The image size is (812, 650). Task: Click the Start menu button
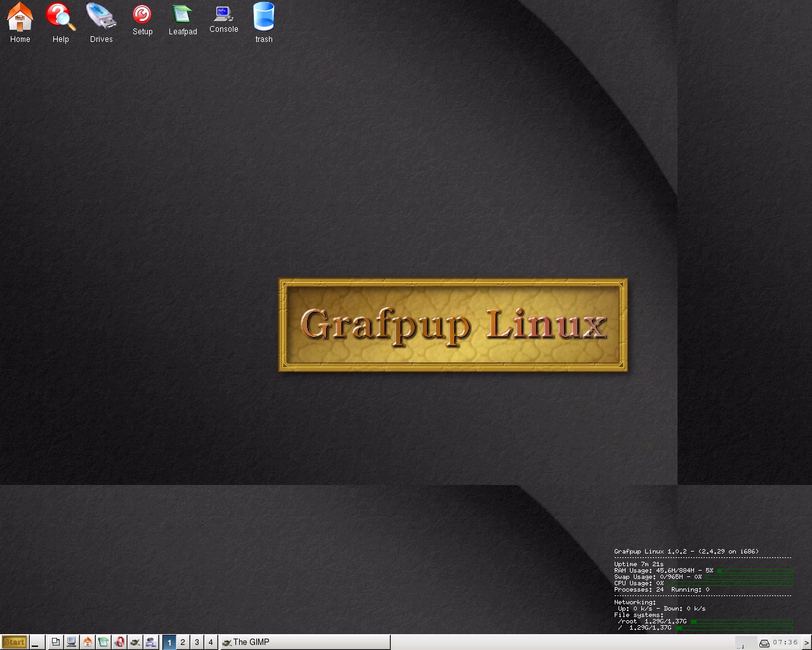(x=15, y=642)
